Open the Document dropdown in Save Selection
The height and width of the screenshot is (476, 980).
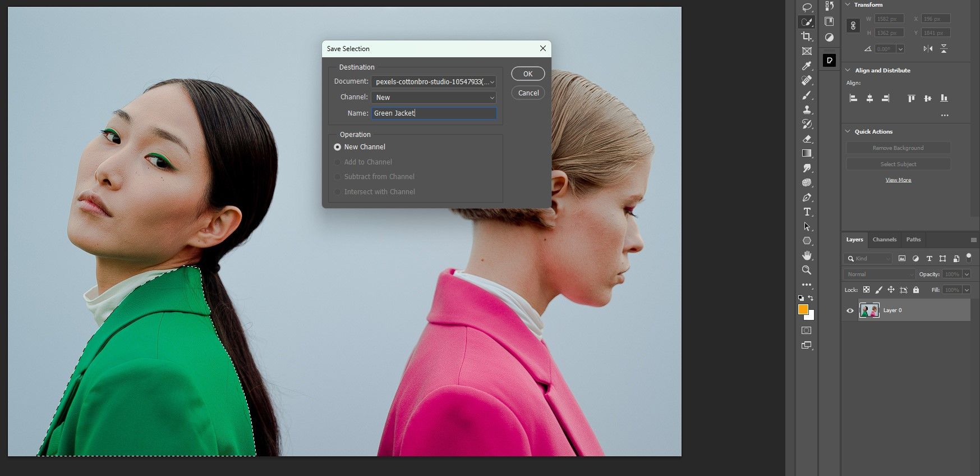point(434,82)
